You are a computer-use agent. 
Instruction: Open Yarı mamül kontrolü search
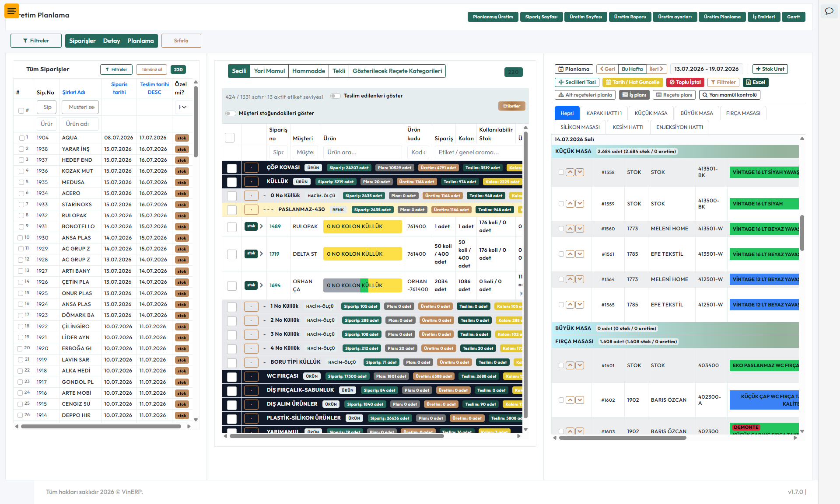click(729, 95)
